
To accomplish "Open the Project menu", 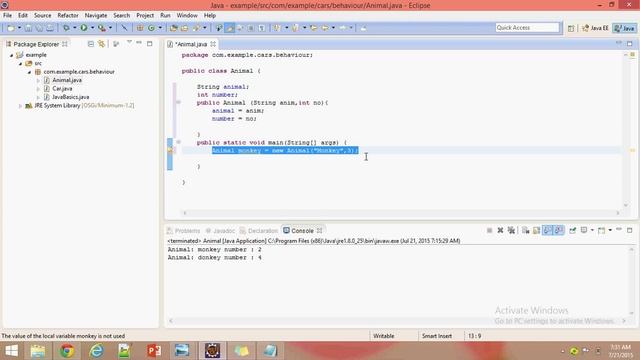I will click(x=145, y=16).
